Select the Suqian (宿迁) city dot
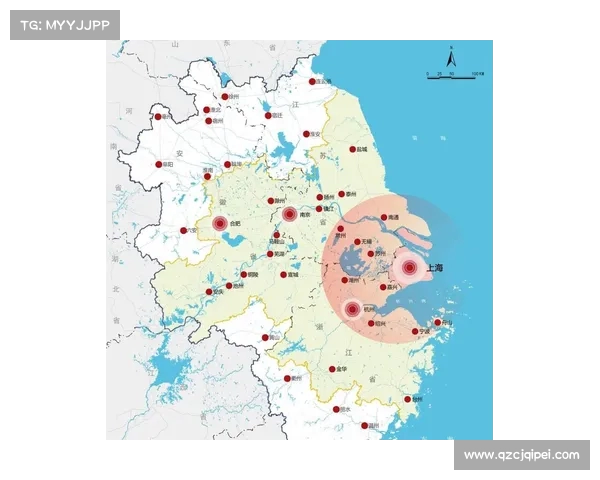Screen dimensions: 600x480 pos(268,116)
